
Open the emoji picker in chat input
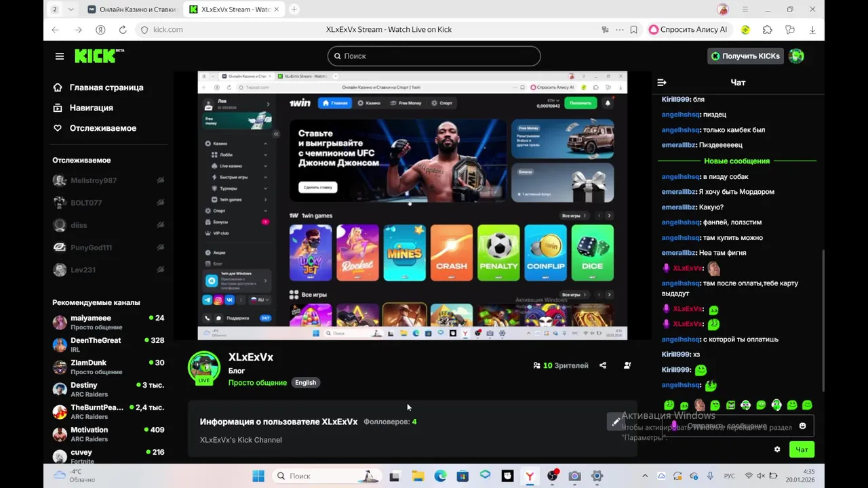click(x=803, y=426)
